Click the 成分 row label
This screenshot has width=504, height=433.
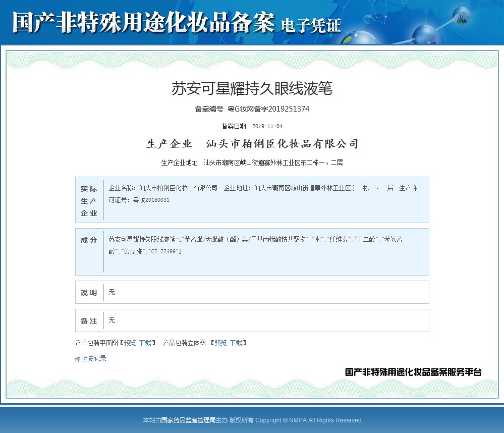pos(89,240)
